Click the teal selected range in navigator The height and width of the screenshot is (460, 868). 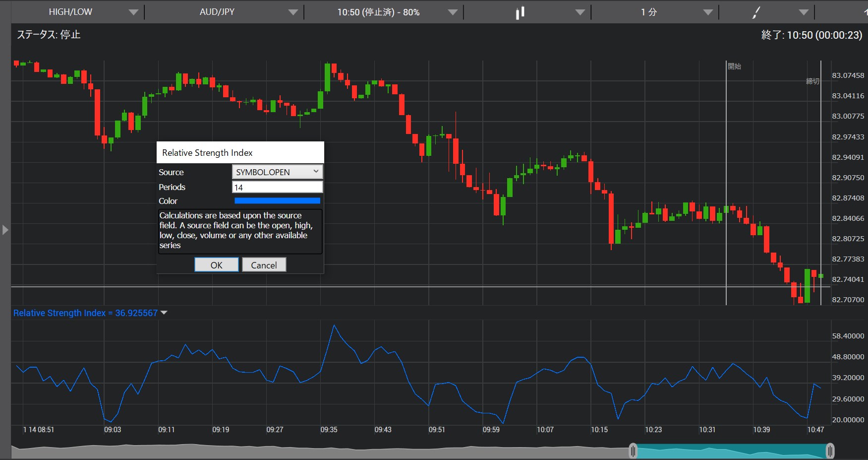coord(731,451)
